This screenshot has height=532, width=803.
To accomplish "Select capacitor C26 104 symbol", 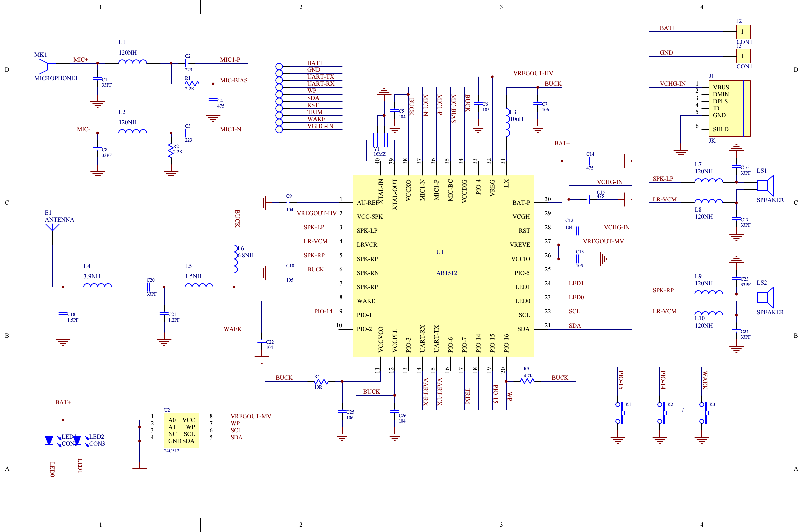I will 395,412.
